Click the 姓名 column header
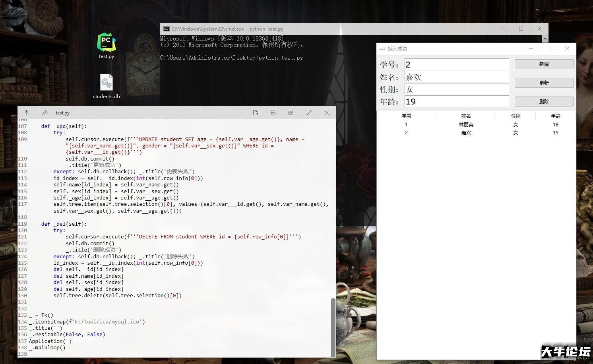The image size is (593, 364). tap(466, 116)
